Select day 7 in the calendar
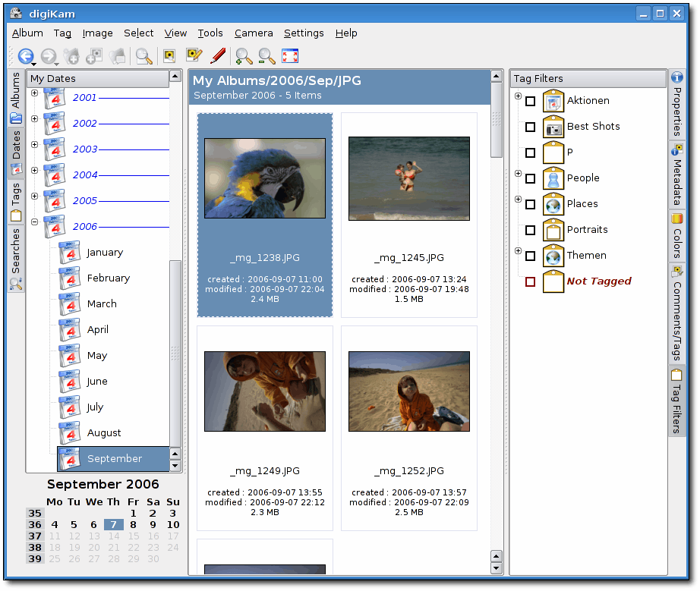The height and width of the screenshot is (591, 700). click(x=113, y=525)
